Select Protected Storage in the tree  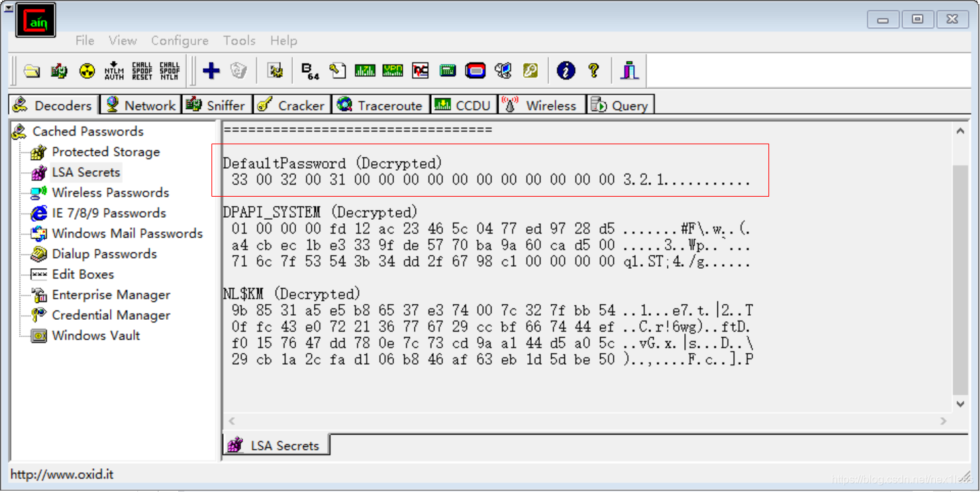106,152
